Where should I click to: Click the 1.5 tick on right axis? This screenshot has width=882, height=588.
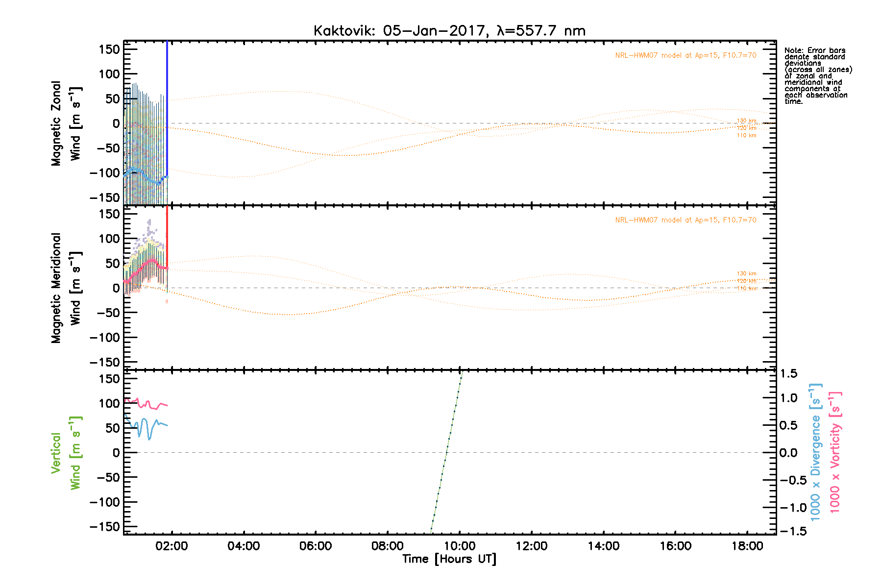(789, 374)
